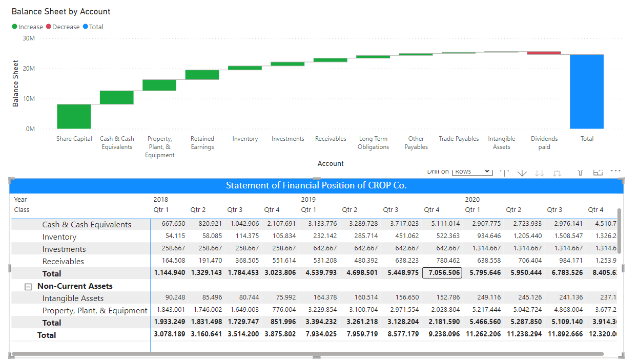
Task: Click the focus mode icon
Action: coord(598,173)
